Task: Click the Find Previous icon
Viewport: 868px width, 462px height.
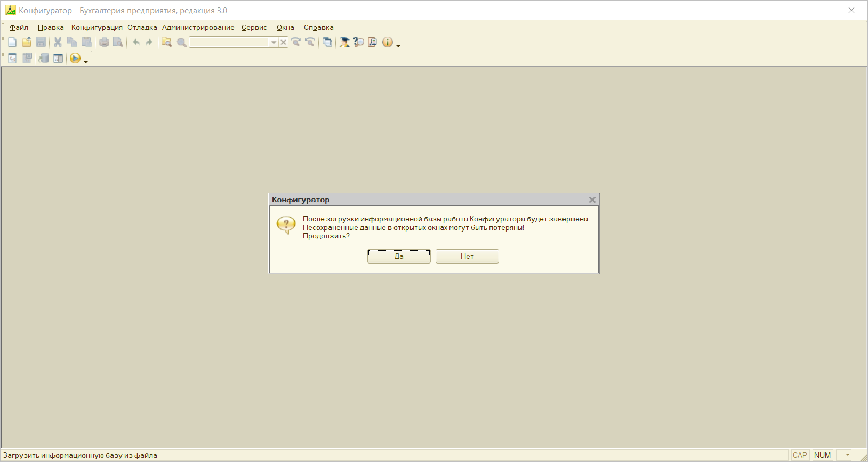Action: 310,43
